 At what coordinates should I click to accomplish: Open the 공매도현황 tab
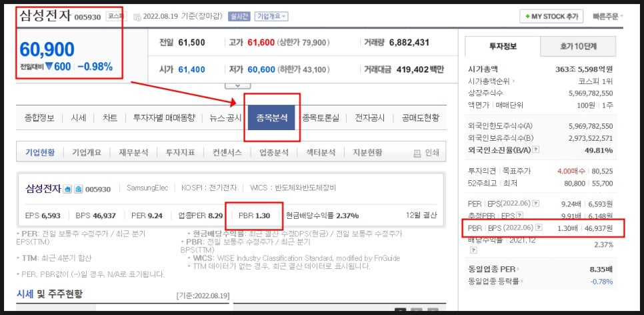421,118
